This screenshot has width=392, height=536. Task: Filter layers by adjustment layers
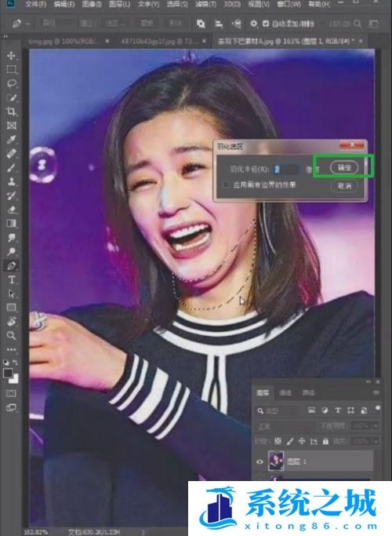[325, 410]
